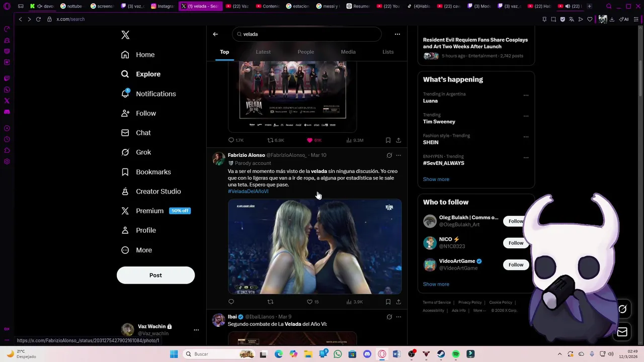The image size is (644, 362).
Task: Click Grok icon on Ibai's post
Action: tap(389, 317)
